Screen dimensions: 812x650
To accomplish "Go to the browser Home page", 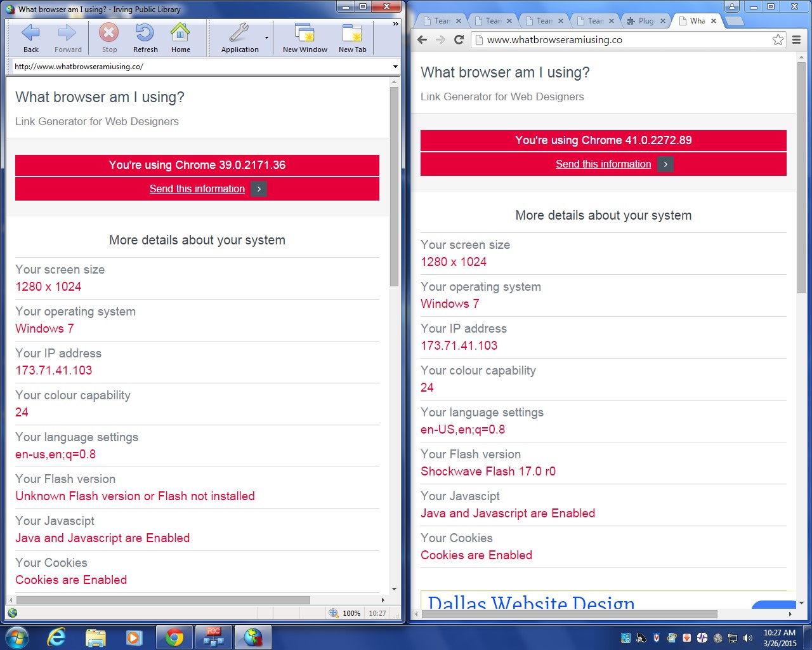I will [181, 38].
